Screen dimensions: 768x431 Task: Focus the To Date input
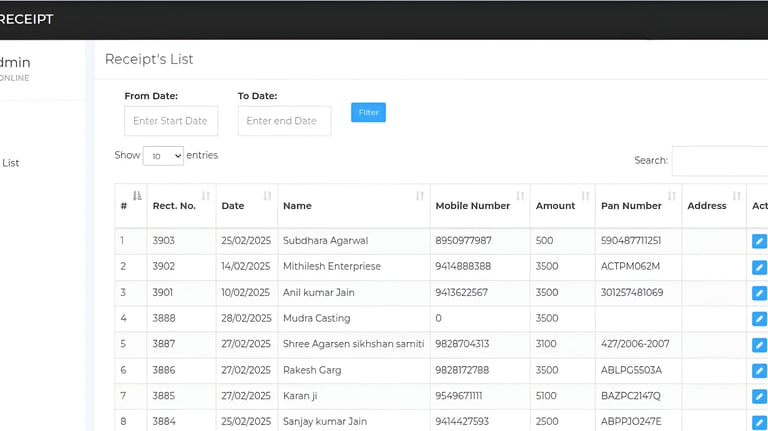click(x=285, y=121)
